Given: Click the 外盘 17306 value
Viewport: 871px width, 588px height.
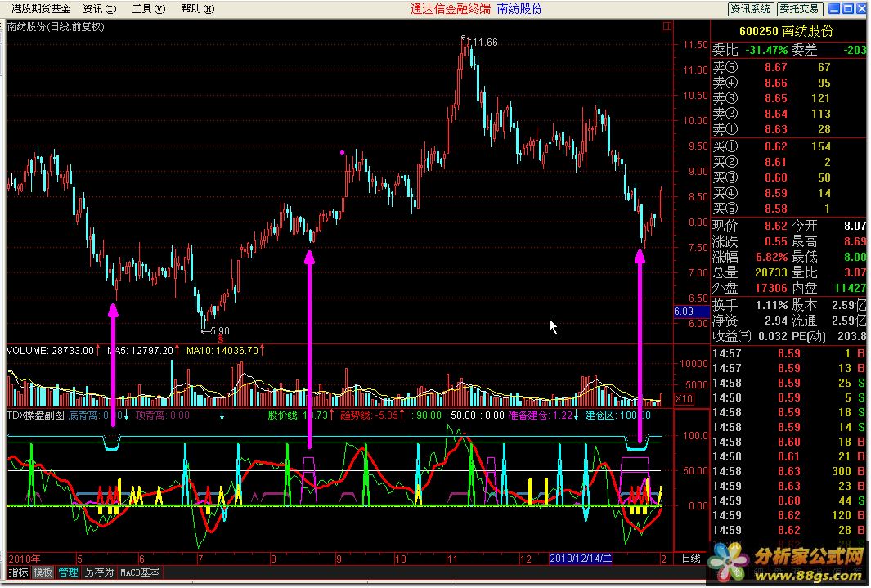Looking at the screenshot, I should (771, 288).
